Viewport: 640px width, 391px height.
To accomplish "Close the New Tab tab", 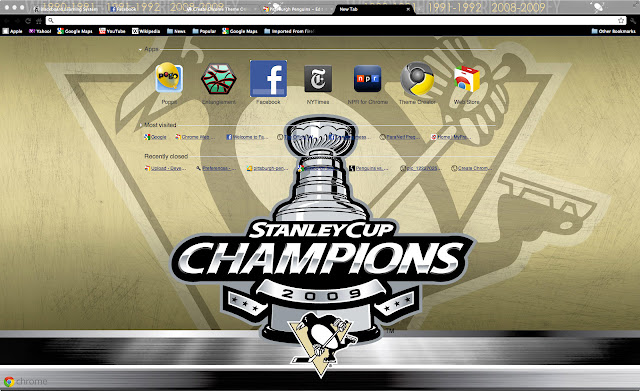I will pos(408,9).
